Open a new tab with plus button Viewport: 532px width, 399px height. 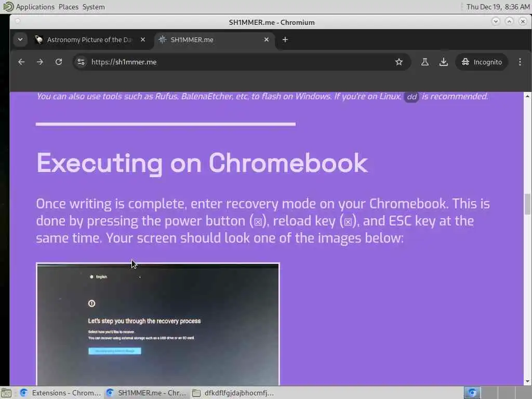click(x=285, y=39)
